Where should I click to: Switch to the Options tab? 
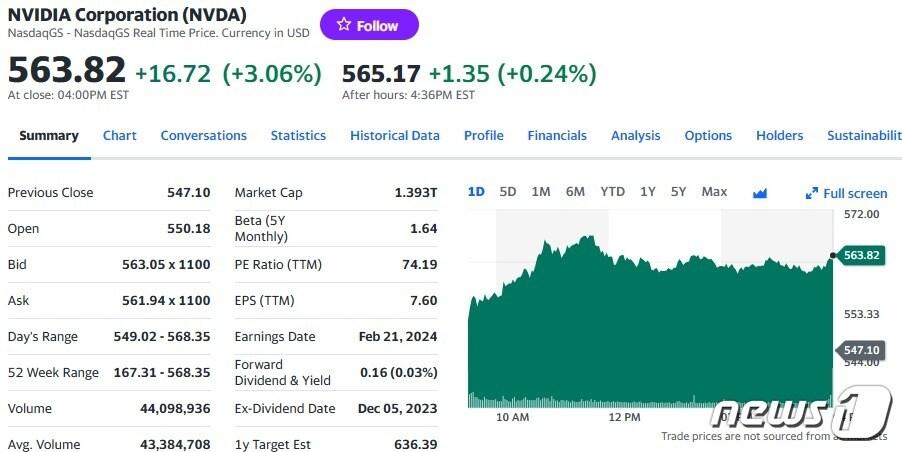708,135
